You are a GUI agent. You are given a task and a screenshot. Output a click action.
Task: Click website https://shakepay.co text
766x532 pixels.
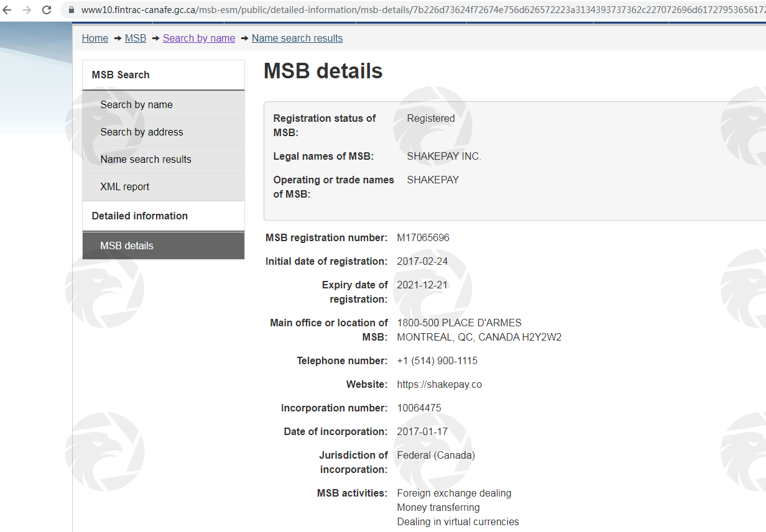pyautogui.click(x=440, y=384)
